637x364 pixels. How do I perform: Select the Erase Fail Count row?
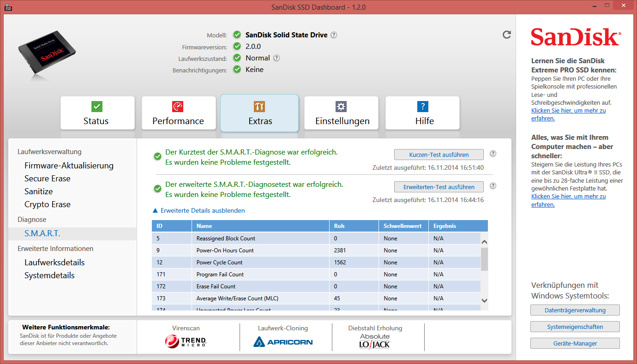click(x=316, y=286)
